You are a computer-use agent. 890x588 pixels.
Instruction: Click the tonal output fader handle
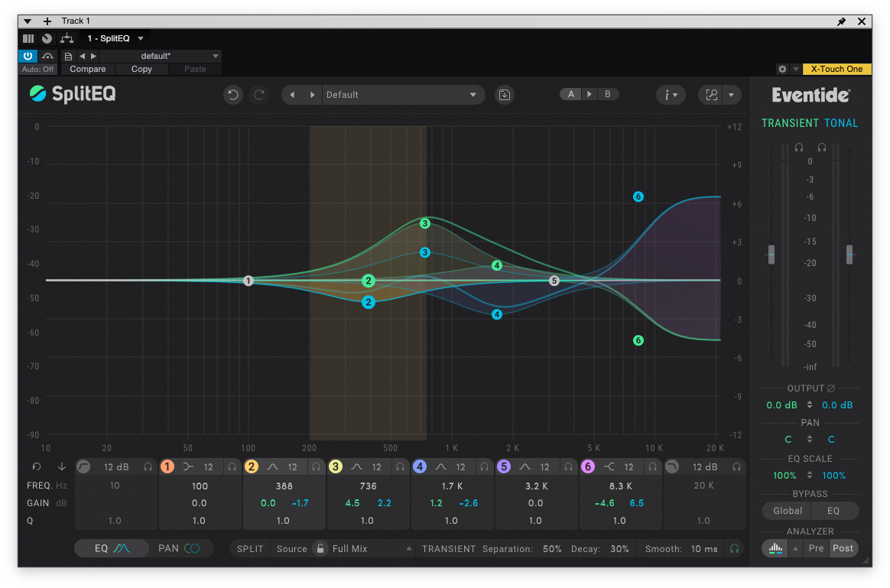tap(849, 255)
